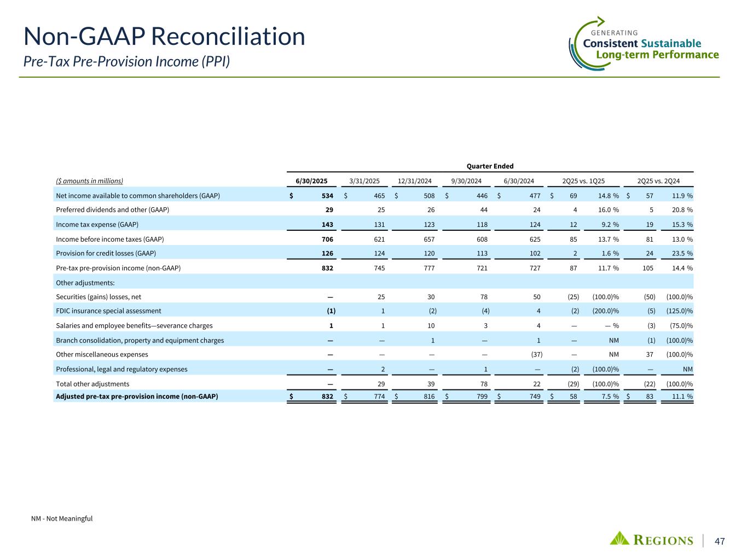747x560 pixels.
Task: Click Adjusted pre-tax pre-provision income label
Action: click(137, 396)
